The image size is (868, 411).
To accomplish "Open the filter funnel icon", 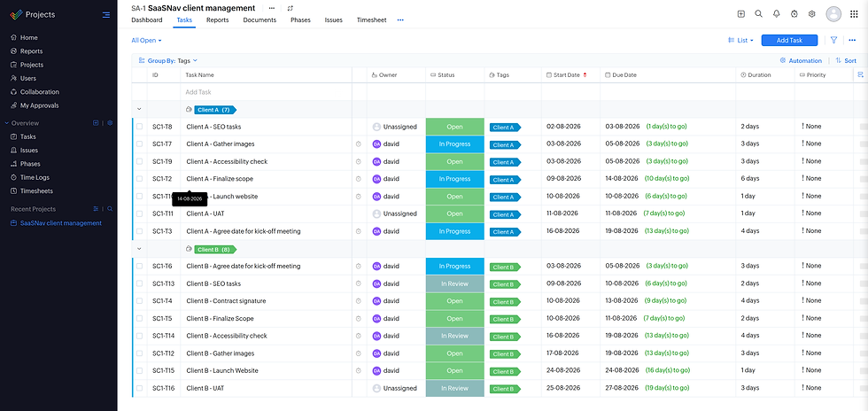I will pos(833,40).
